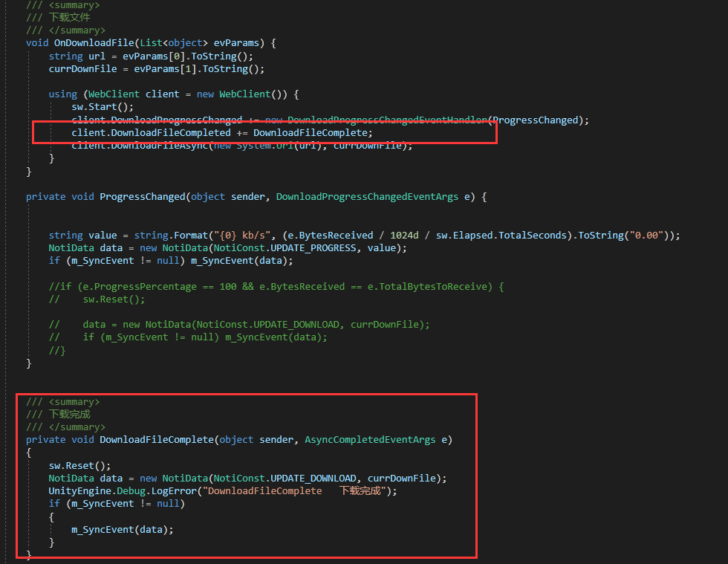This screenshot has width=728, height=564.
Task: Click the 1024d numeric literal
Action: [x=404, y=235]
